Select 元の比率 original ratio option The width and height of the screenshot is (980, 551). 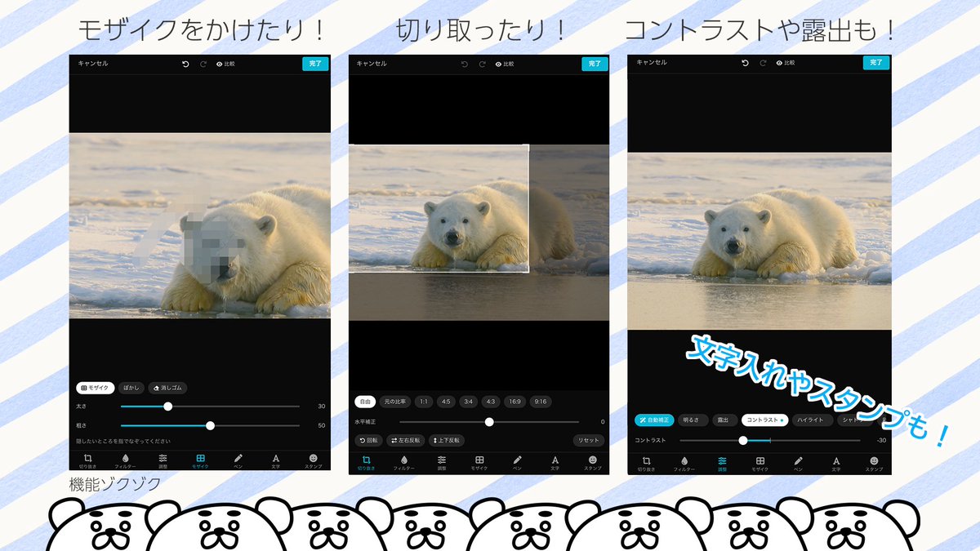[x=396, y=402]
